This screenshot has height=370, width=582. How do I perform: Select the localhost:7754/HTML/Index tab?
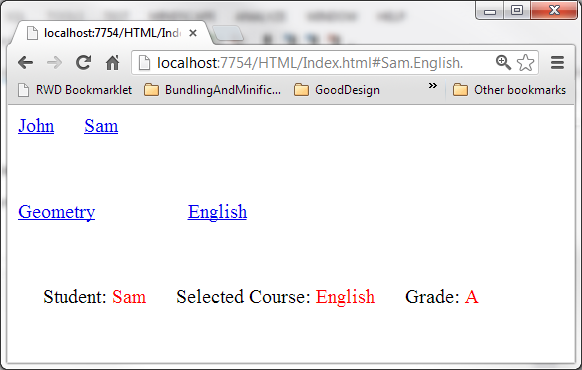tap(111, 33)
